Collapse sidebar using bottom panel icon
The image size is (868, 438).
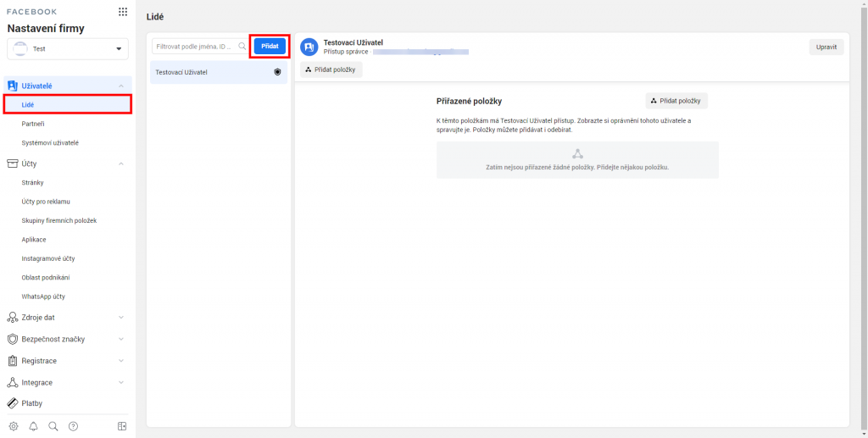tap(122, 426)
